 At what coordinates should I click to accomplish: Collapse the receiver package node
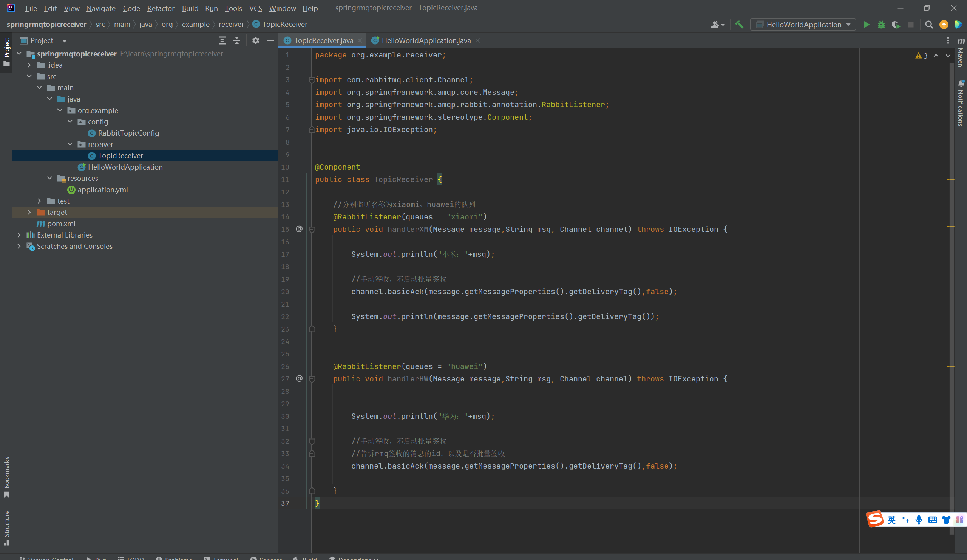[x=70, y=144]
